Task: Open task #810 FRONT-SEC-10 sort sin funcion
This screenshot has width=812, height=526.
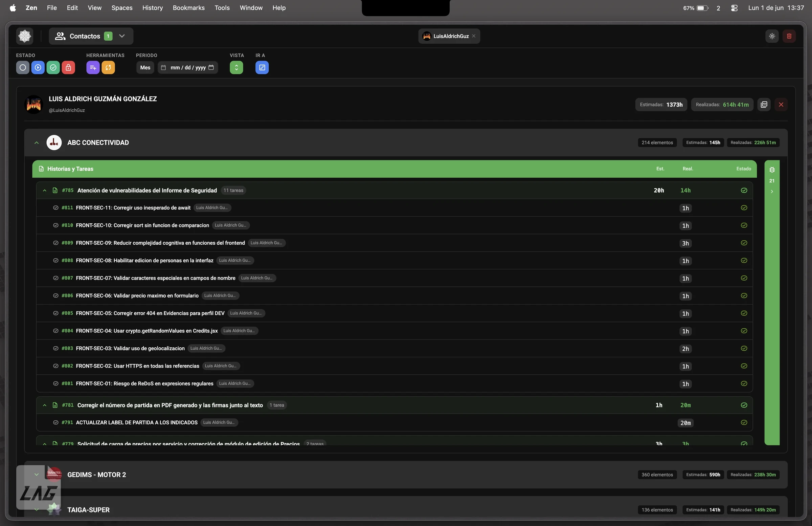Action: [x=142, y=225]
